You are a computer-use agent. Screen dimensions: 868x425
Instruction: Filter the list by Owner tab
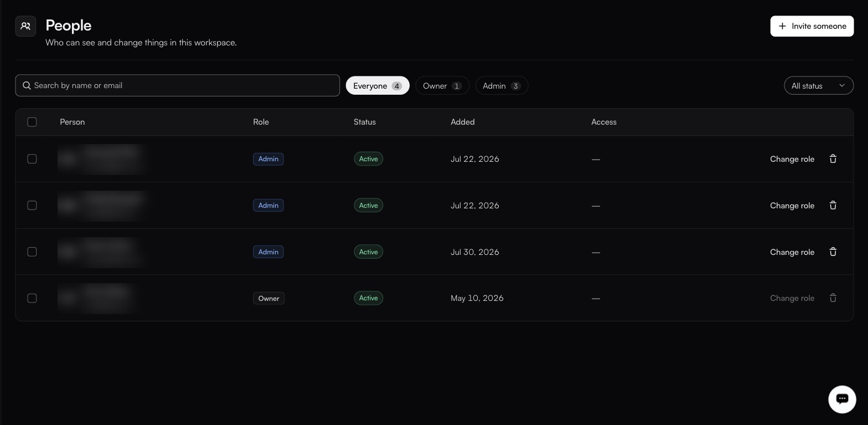tap(442, 86)
